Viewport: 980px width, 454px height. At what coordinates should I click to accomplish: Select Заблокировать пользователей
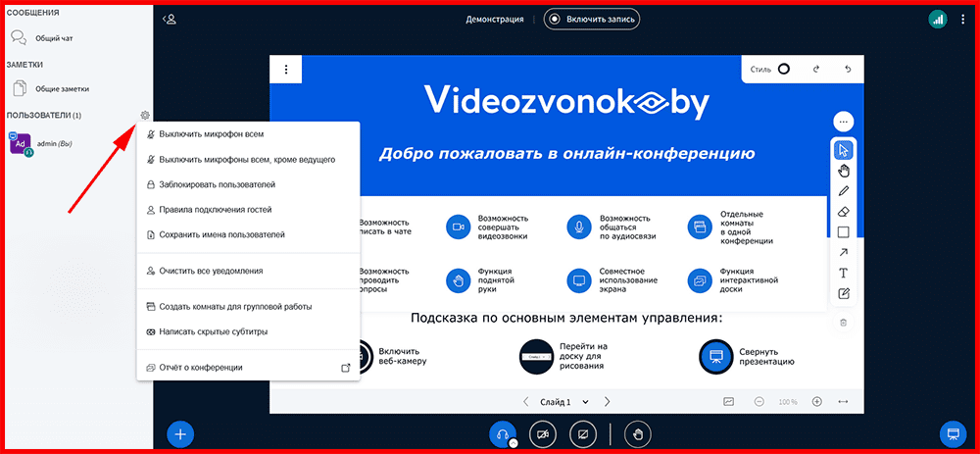[x=248, y=184]
